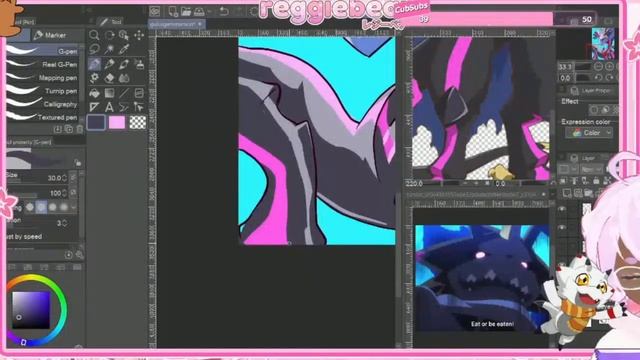The height and width of the screenshot is (360, 640).
Task: Click the New canvas icon in command bar
Action: (x=173, y=11)
